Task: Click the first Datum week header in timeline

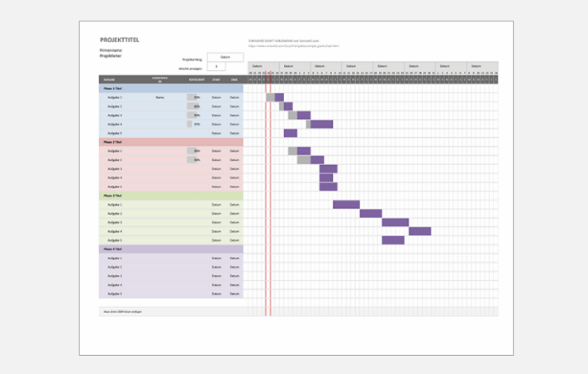Action: [257, 65]
